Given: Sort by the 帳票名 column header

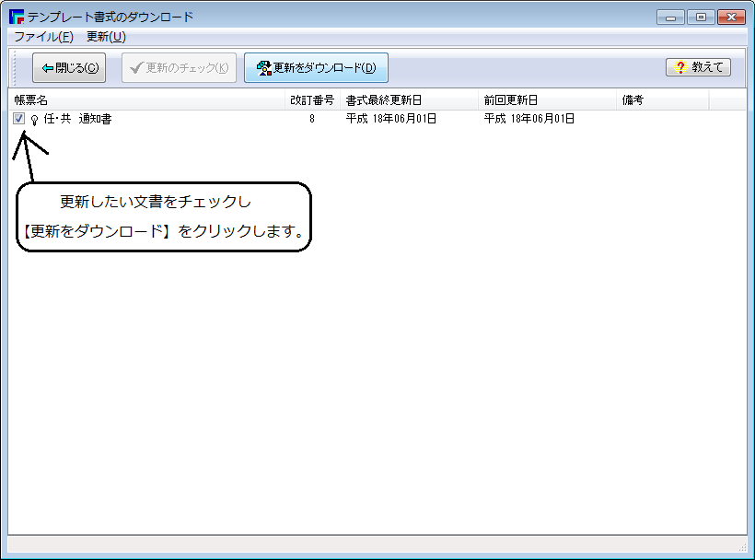Looking at the screenshot, I should pos(147,99).
